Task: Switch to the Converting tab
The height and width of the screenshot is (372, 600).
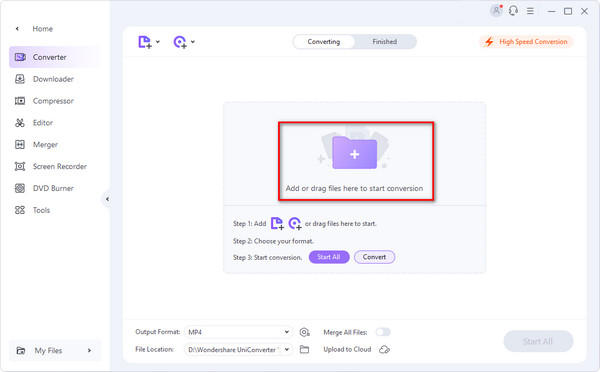Action: tap(324, 42)
